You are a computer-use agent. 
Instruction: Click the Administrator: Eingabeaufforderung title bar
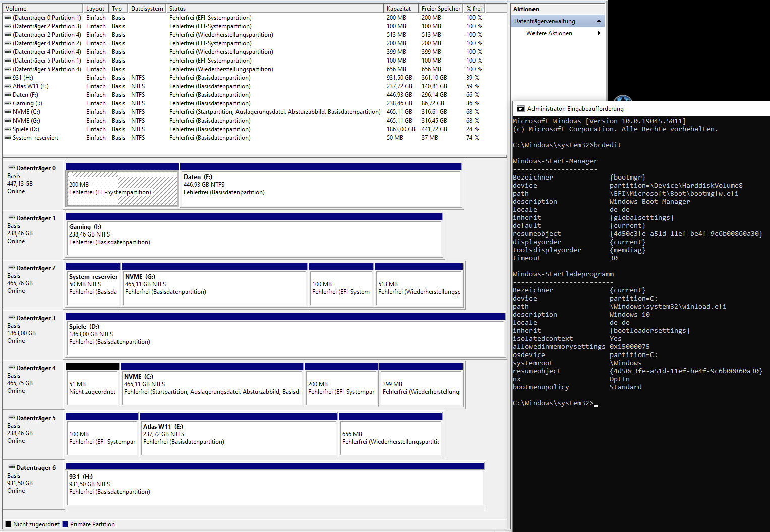[x=641, y=109]
